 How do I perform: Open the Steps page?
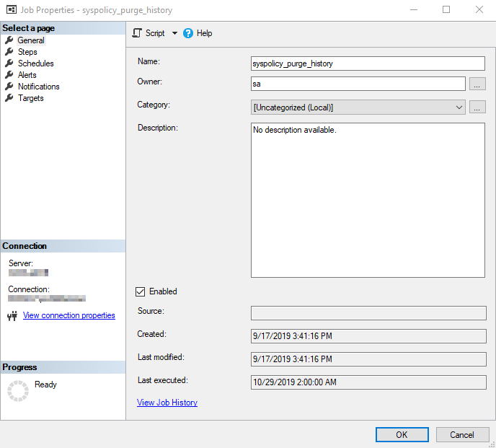coord(27,52)
